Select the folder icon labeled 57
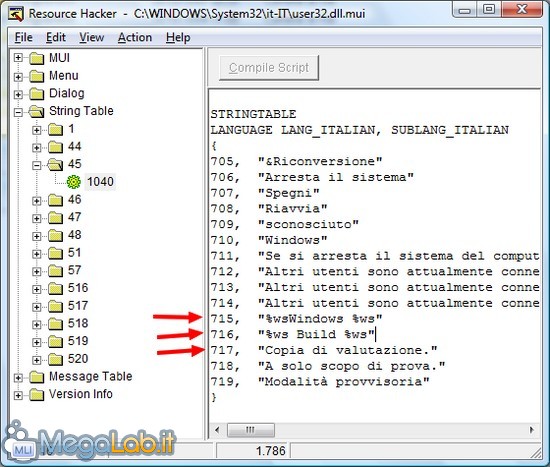Viewport: 550px width, 467px height. coord(55,271)
